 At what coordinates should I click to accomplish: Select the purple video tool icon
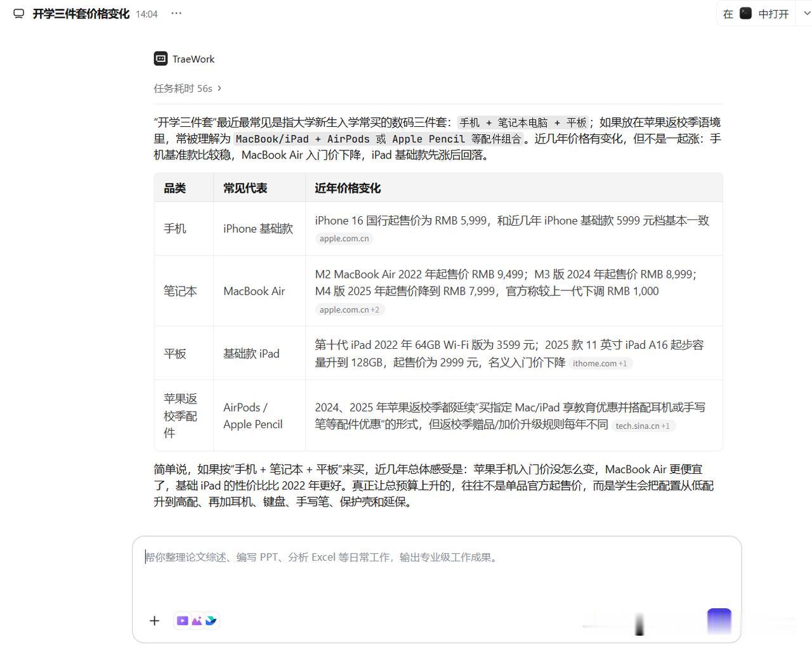coord(182,621)
